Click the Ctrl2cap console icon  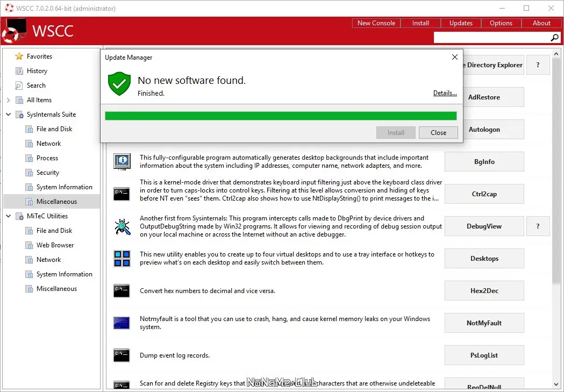[122, 194]
